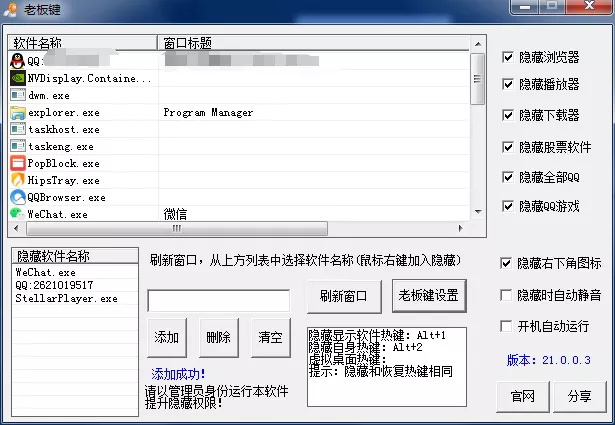Select PopBlock.exe in the software list
The width and height of the screenshot is (615, 425).
point(64,163)
